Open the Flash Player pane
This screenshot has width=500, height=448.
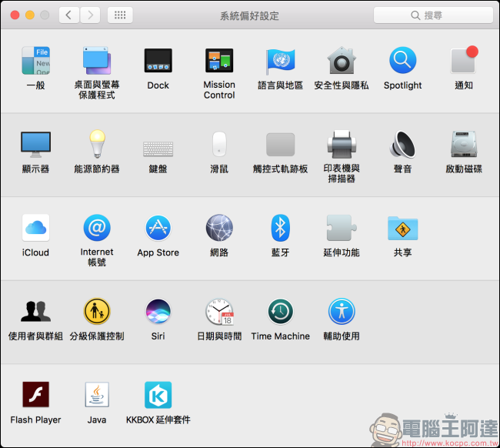[x=35, y=396]
